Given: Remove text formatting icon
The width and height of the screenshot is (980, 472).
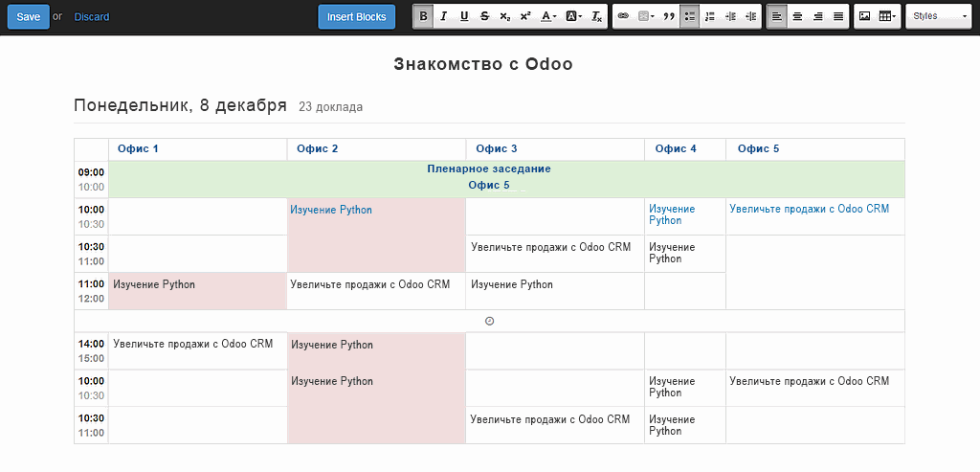Looking at the screenshot, I should click(x=597, y=17).
